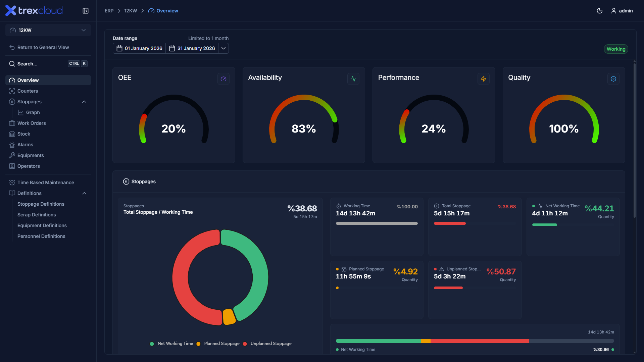Toggle Net Working Time legend item
The width and height of the screenshot is (644, 362).
click(171, 344)
